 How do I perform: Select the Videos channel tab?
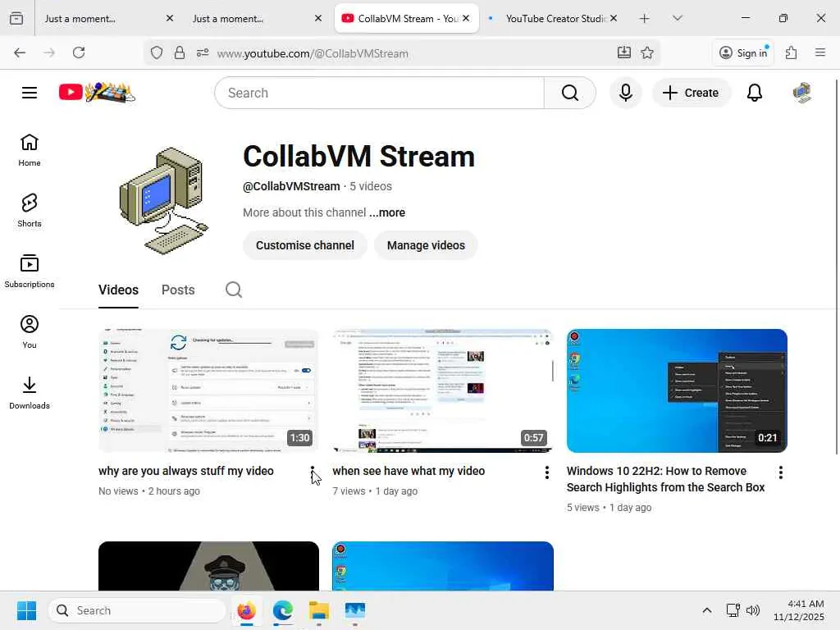(x=118, y=290)
